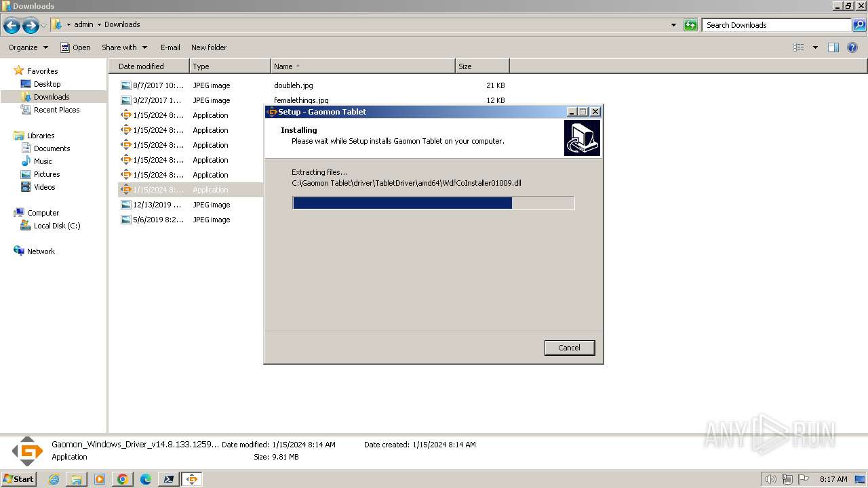868x488 pixels.
Task: Click admin in the address breadcrumb
Action: tap(83, 24)
